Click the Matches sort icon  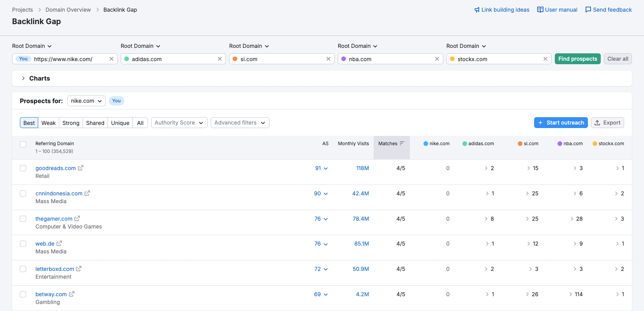(402, 143)
